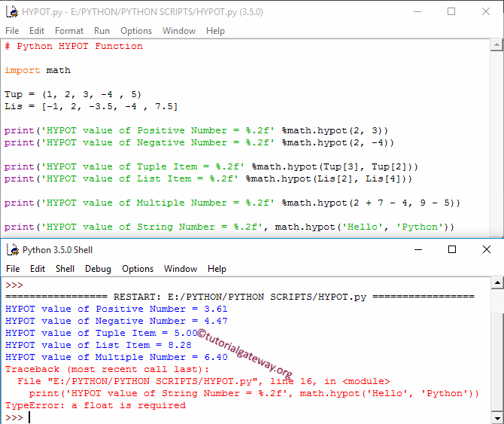
Task: Click the 'import math' code line
Action: click(38, 71)
